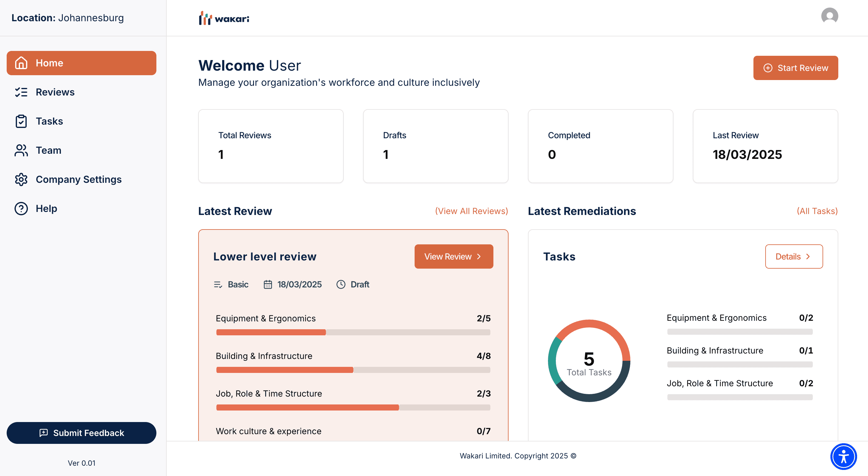Select the Home icon in sidebar
The height and width of the screenshot is (476, 868).
(x=21, y=63)
